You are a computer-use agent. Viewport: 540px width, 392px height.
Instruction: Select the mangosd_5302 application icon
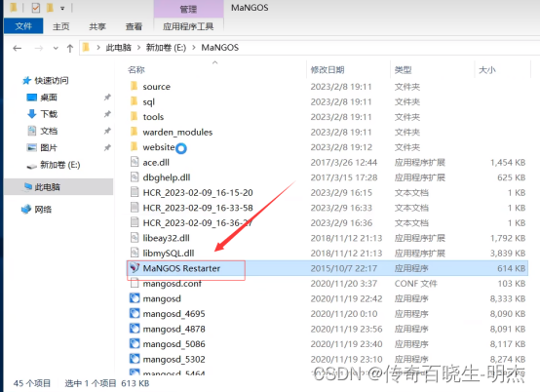click(135, 359)
